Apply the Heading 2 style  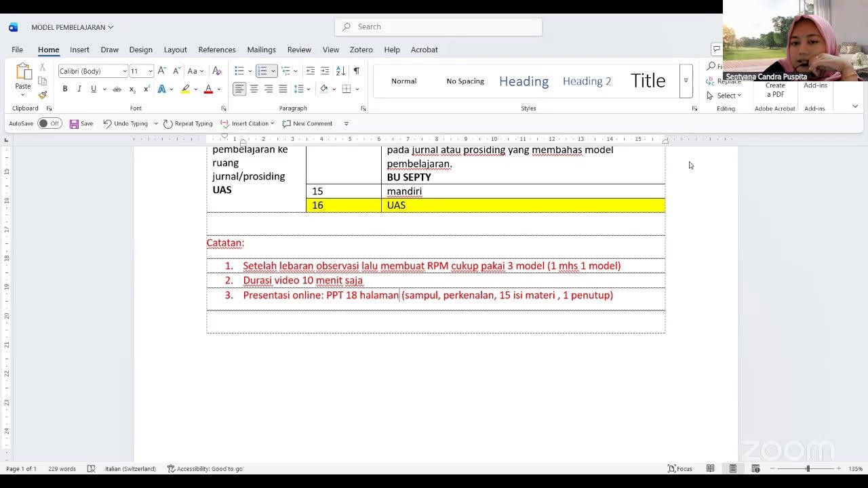(x=587, y=81)
